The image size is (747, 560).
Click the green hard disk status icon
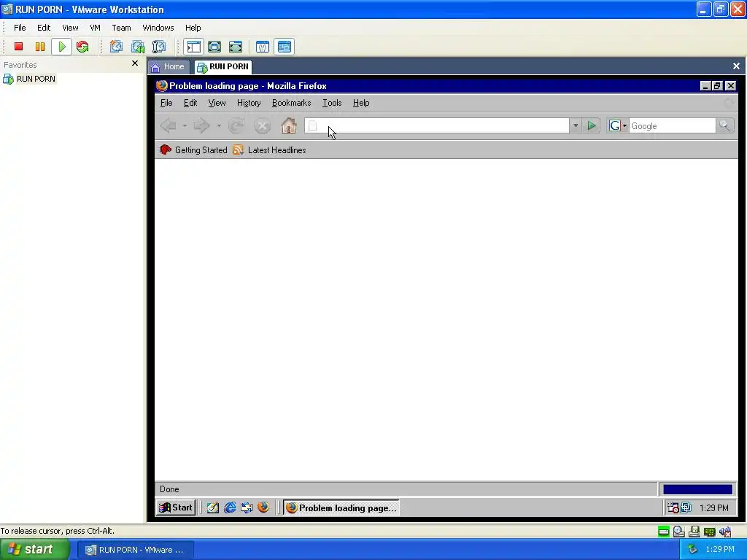point(663,532)
